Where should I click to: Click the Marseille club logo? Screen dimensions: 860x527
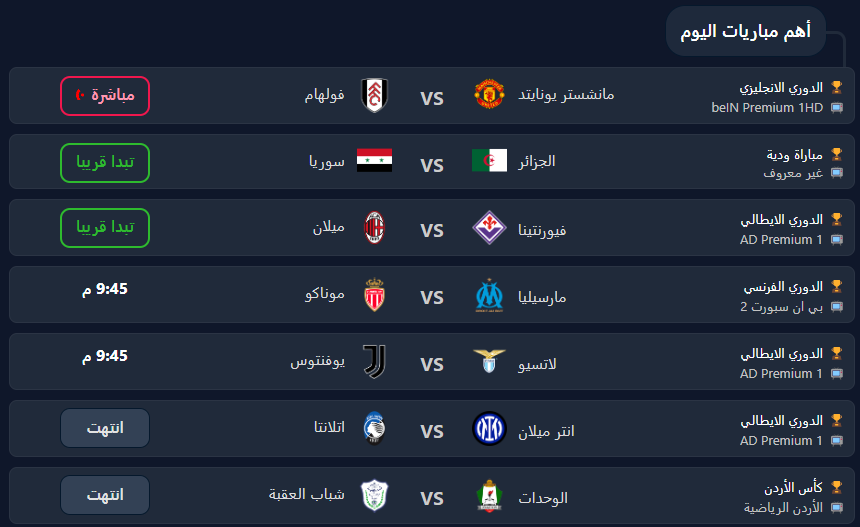(489, 295)
